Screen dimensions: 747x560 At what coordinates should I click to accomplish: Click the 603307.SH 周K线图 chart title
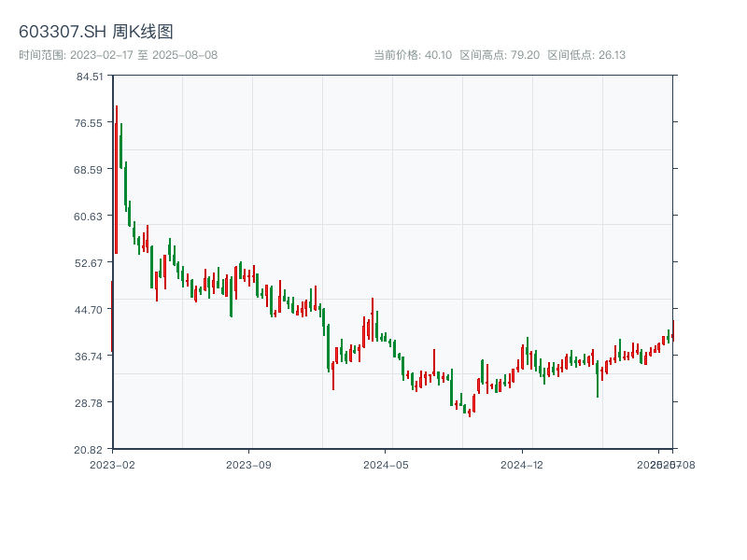coord(95,32)
